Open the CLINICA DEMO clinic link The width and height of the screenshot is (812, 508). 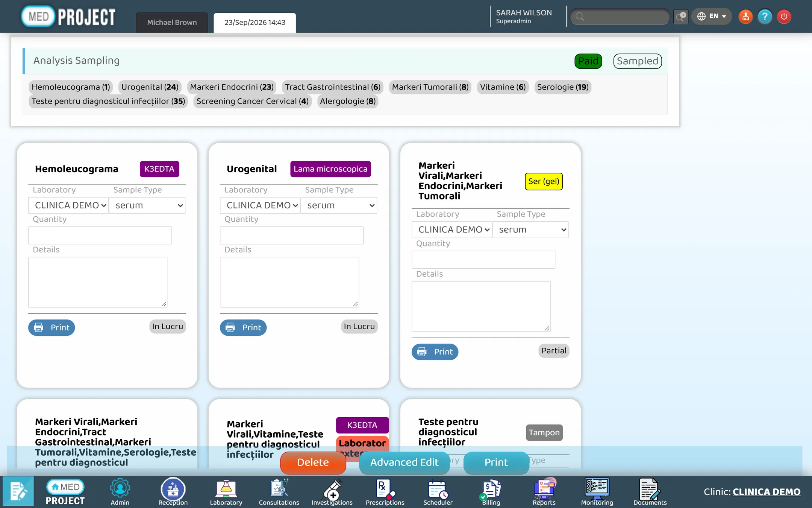pyautogui.click(x=766, y=492)
